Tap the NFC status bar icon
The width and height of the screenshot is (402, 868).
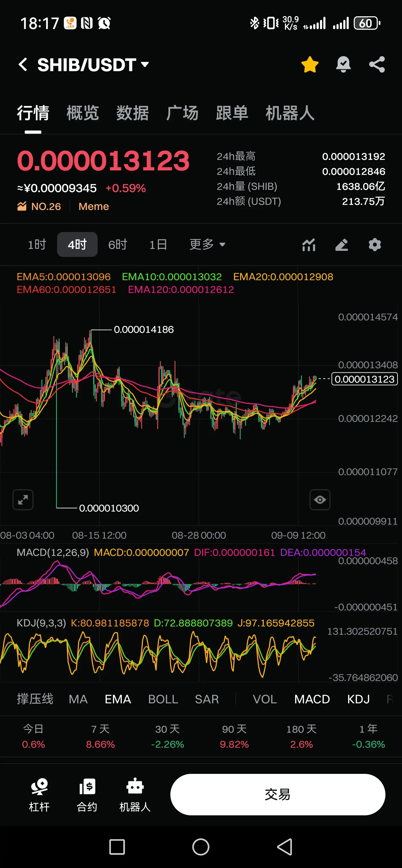pyautogui.click(x=87, y=23)
